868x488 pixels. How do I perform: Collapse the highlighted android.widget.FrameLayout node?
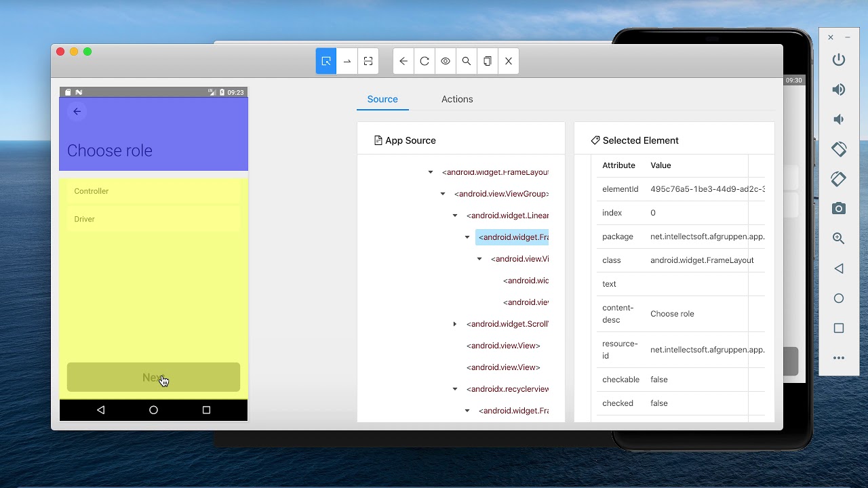pos(467,237)
